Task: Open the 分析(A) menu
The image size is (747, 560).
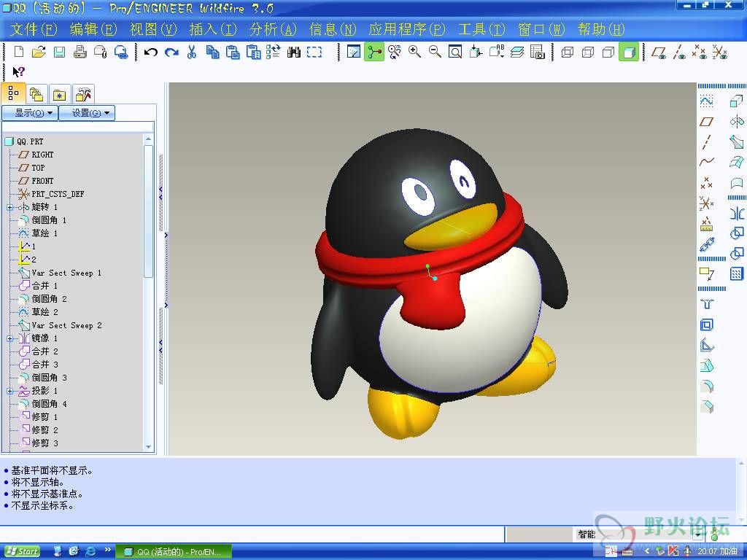Action: [273, 29]
